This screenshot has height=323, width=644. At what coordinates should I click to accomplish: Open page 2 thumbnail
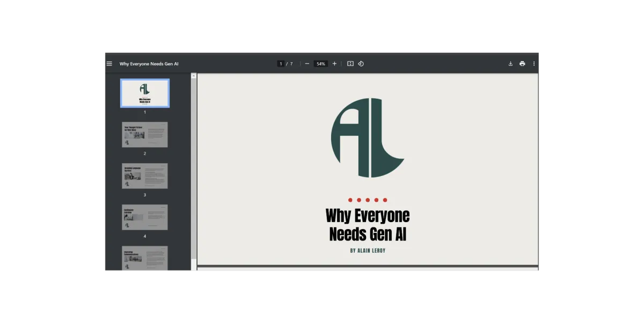pyautogui.click(x=145, y=135)
